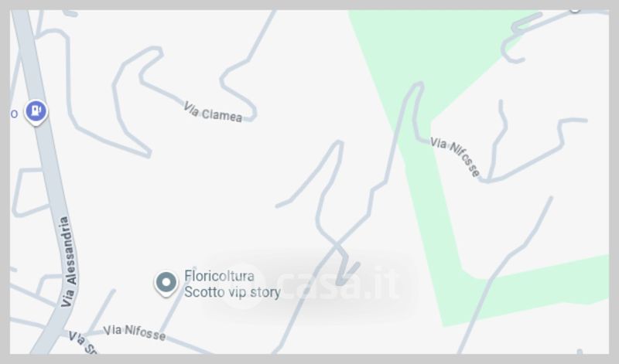
Task: Click the round casa.it logo in the watermark
Action: tap(245, 284)
